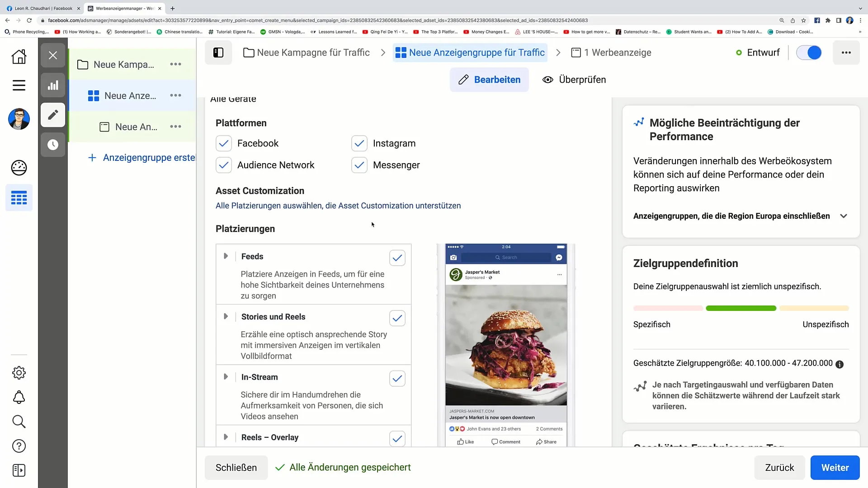
Task: Open the help question mark icon
Action: pos(19,446)
